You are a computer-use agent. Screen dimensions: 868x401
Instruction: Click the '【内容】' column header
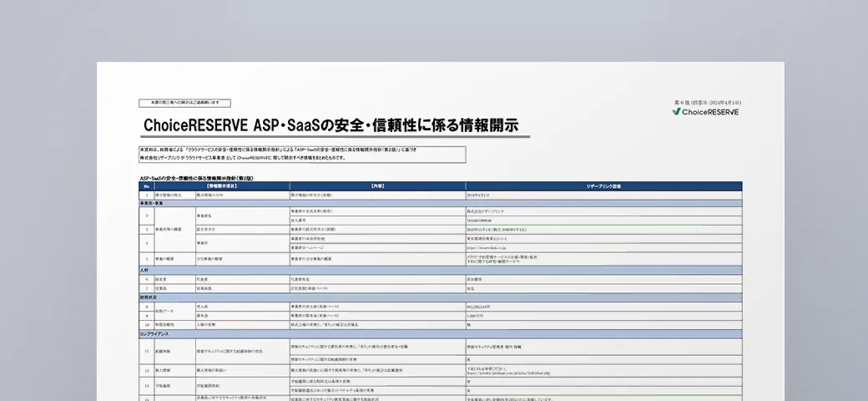coord(377,186)
